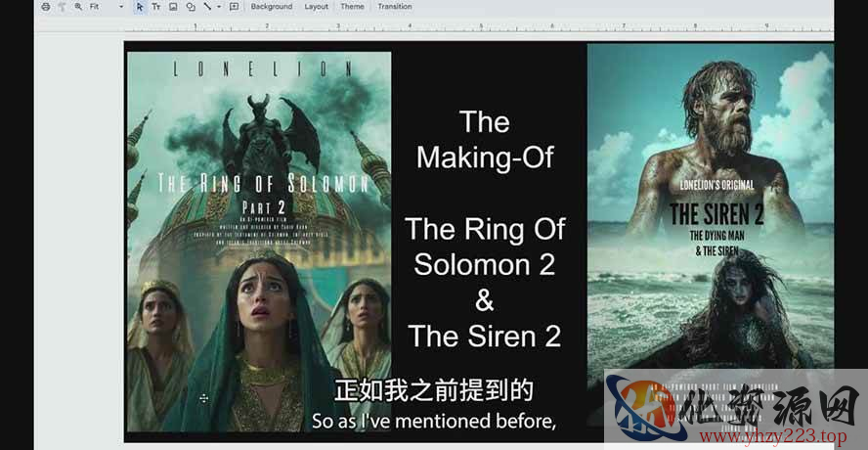Click the Theme button

point(353,7)
